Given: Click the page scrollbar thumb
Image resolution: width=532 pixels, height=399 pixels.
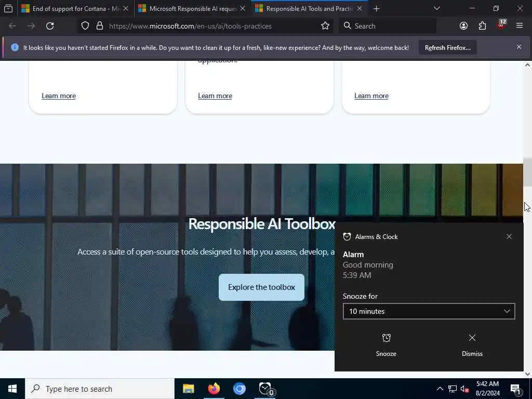Looking at the screenshot, I should pos(527,172).
